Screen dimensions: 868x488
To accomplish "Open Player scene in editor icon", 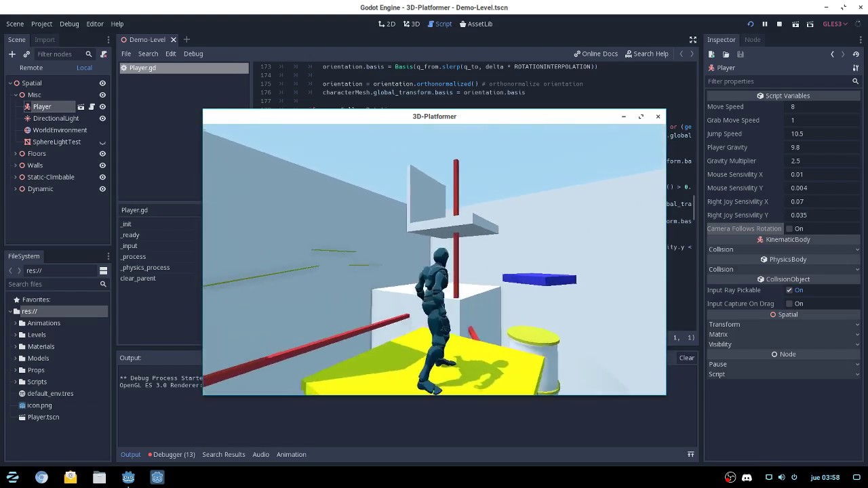I will (x=81, y=107).
